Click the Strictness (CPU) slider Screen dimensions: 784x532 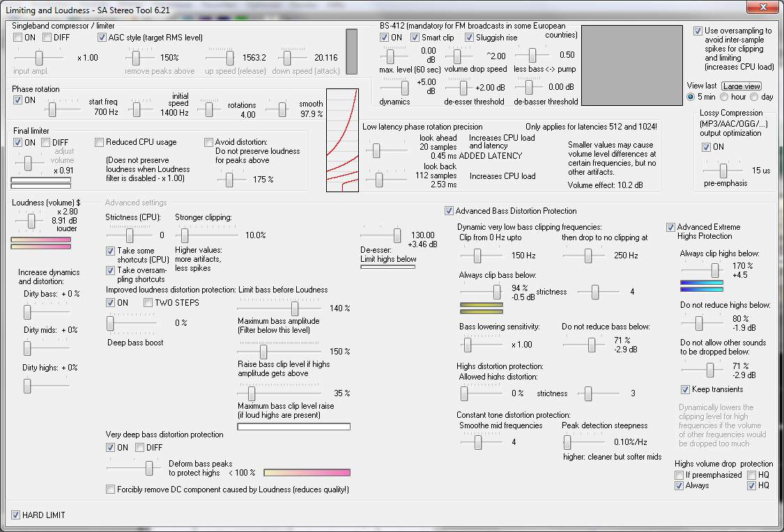click(x=130, y=234)
